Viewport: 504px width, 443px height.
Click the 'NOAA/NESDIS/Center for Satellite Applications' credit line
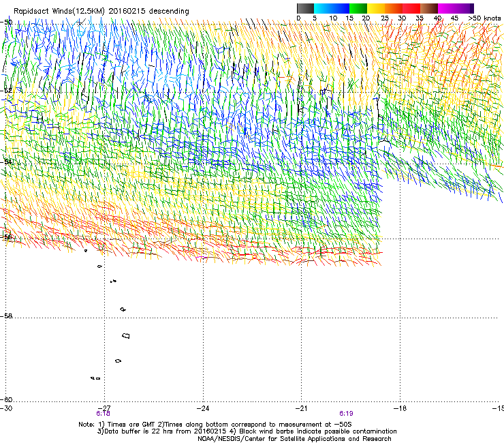pos(294,439)
